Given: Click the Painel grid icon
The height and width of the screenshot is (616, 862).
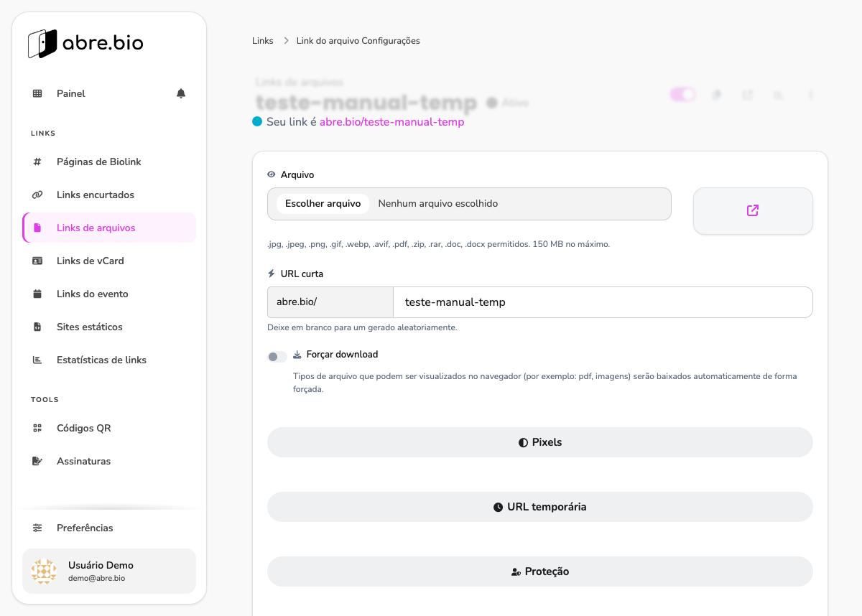Looking at the screenshot, I should tap(37, 93).
